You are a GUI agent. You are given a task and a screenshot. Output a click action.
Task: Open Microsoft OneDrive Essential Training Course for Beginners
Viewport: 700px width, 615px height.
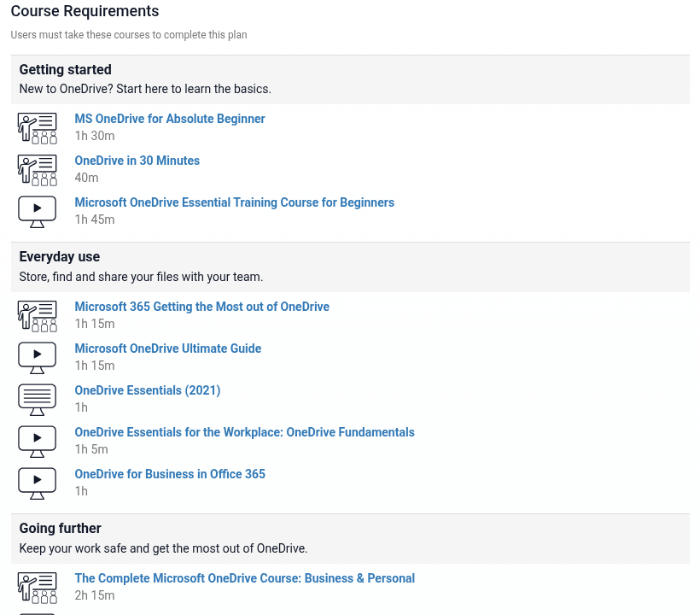click(235, 202)
